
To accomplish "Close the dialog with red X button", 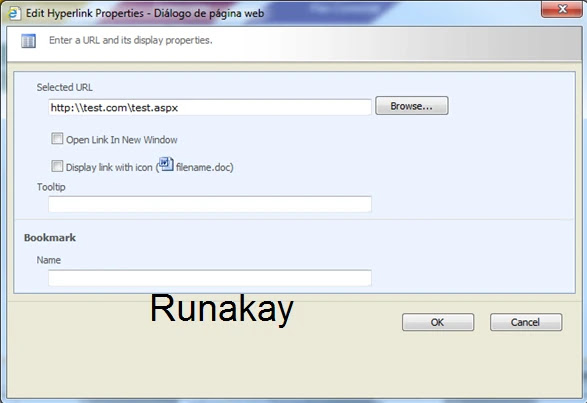I will pyautogui.click(x=561, y=9).
